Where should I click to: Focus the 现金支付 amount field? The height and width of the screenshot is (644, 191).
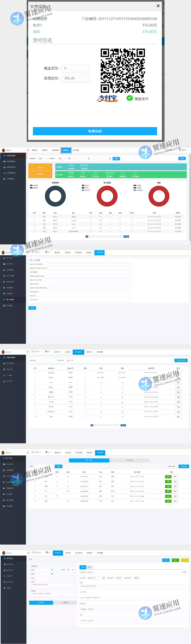coord(76,68)
